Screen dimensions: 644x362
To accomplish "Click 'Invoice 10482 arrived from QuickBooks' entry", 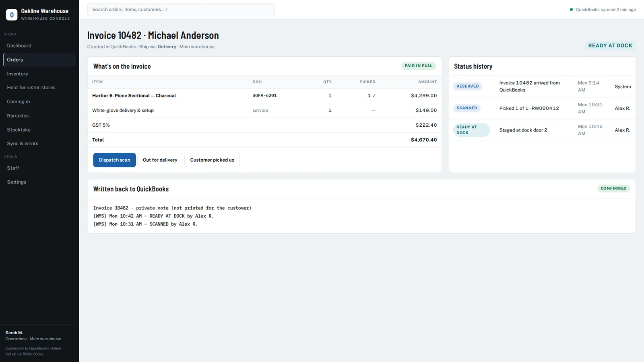I will click(x=530, y=86).
